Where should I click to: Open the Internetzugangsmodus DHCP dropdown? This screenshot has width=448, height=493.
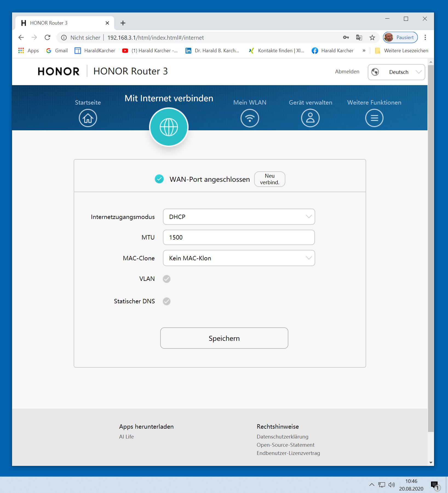[239, 217]
